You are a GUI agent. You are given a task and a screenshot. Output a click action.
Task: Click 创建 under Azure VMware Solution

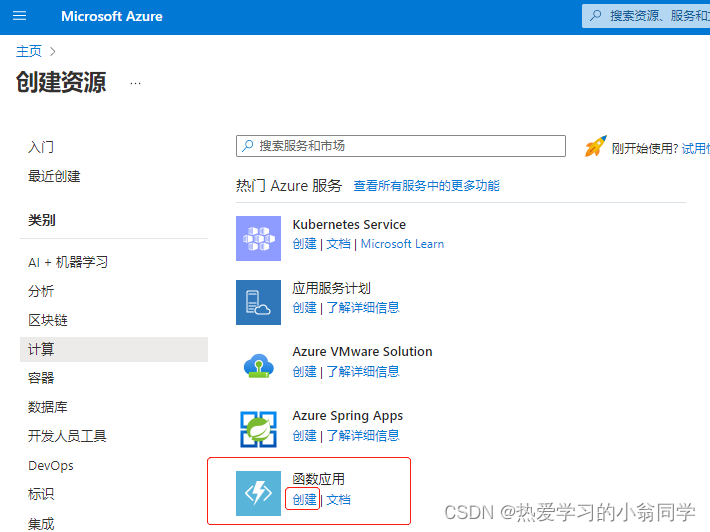click(304, 372)
